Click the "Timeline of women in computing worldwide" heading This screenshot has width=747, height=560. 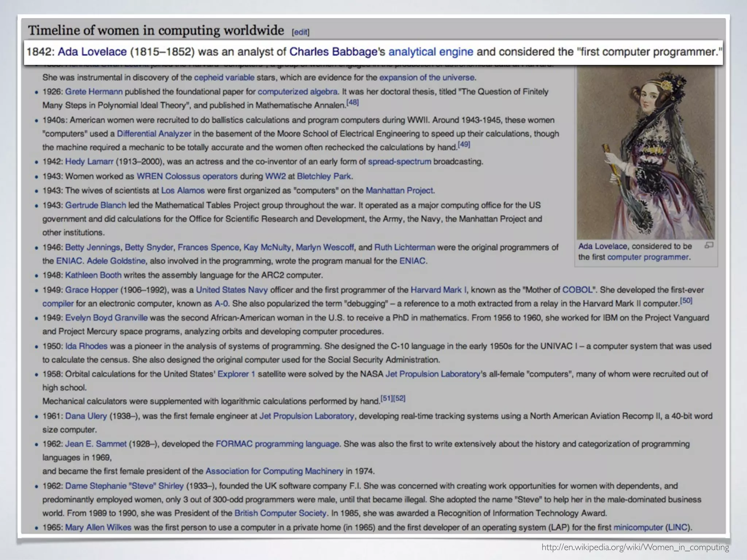(x=156, y=30)
